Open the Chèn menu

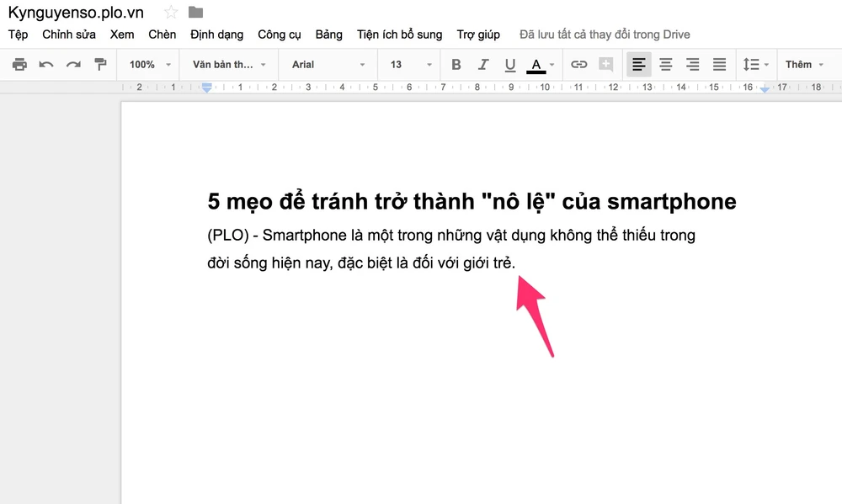tap(162, 34)
